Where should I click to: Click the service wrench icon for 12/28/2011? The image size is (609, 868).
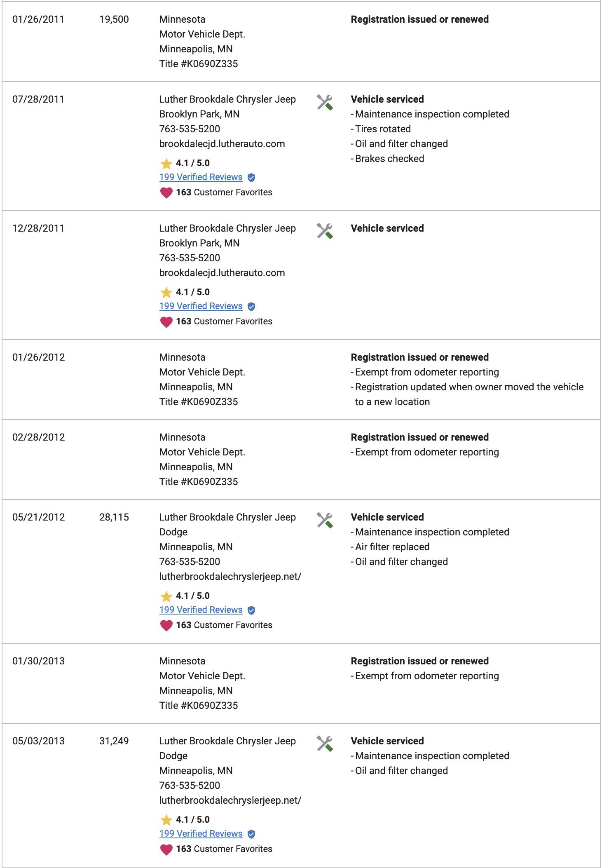click(325, 231)
